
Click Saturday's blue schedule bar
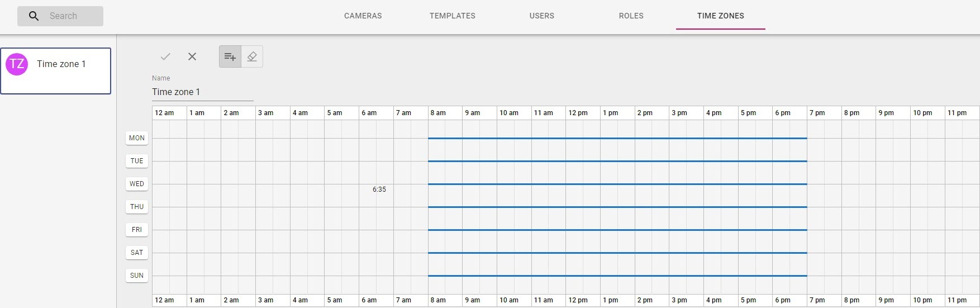coord(617,253)
